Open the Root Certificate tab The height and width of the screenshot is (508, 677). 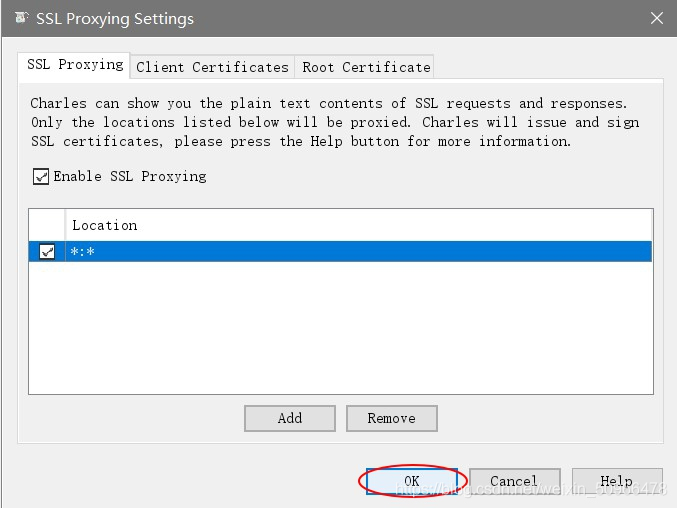pos(365,67)
